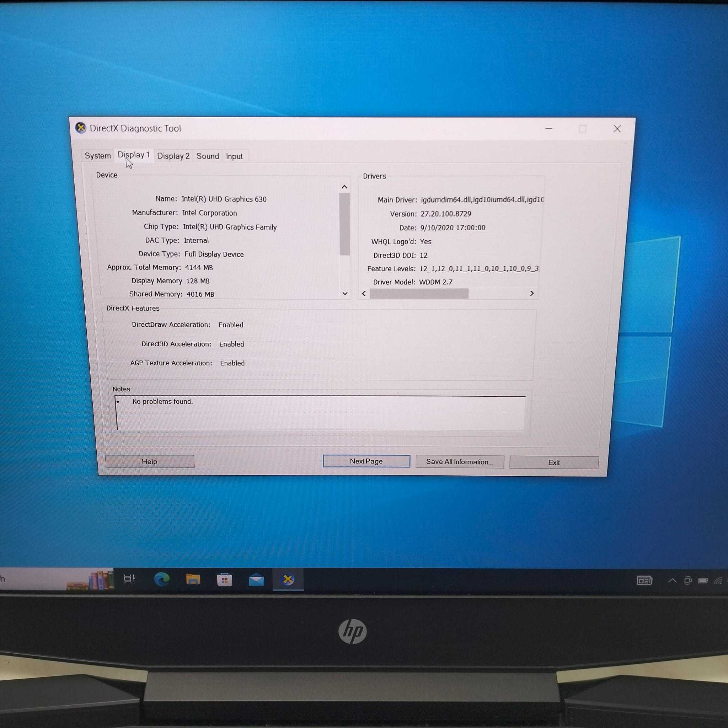The image size is (728, 728).
Task: Select the DirectX Diagnostic taskbar icon
Action: point(288,579)
